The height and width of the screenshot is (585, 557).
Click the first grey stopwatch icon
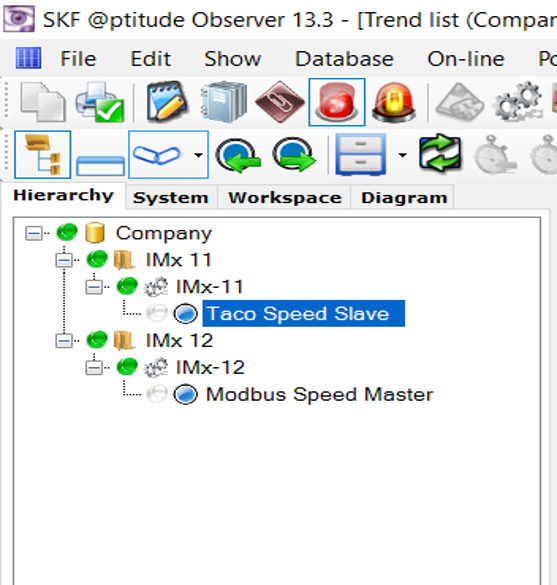(495, 154)
